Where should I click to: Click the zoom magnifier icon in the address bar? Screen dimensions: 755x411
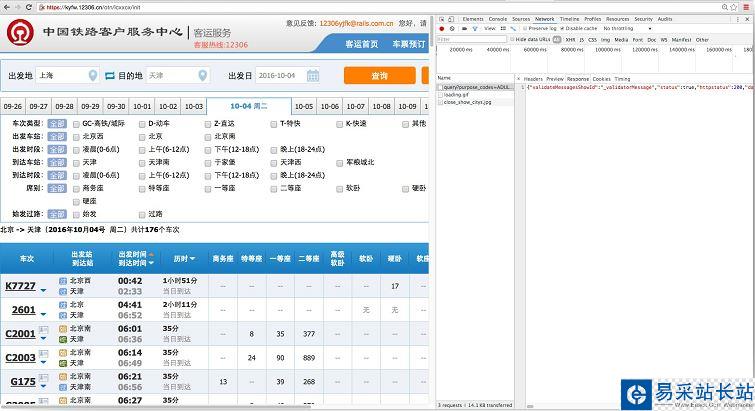click(x=725, y=7)
